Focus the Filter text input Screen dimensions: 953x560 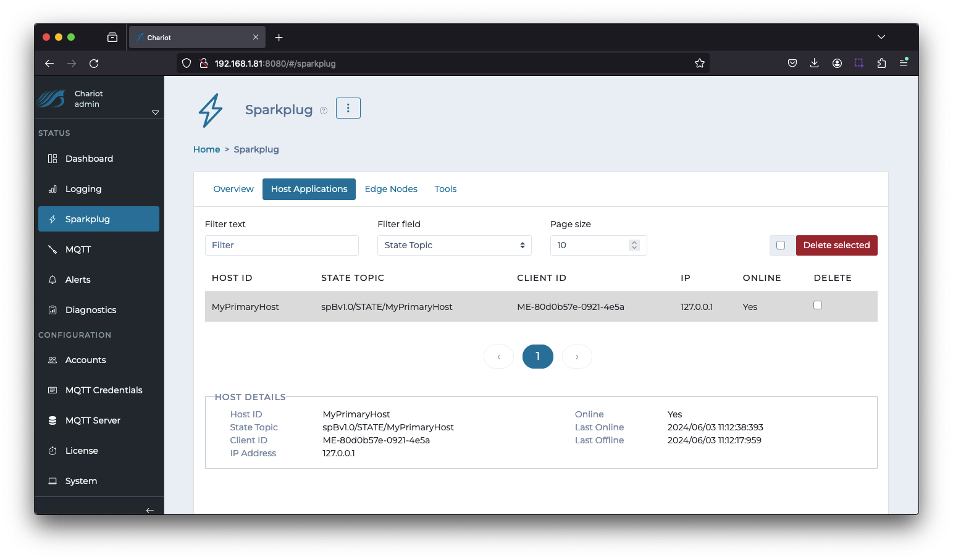click(282, 245)
